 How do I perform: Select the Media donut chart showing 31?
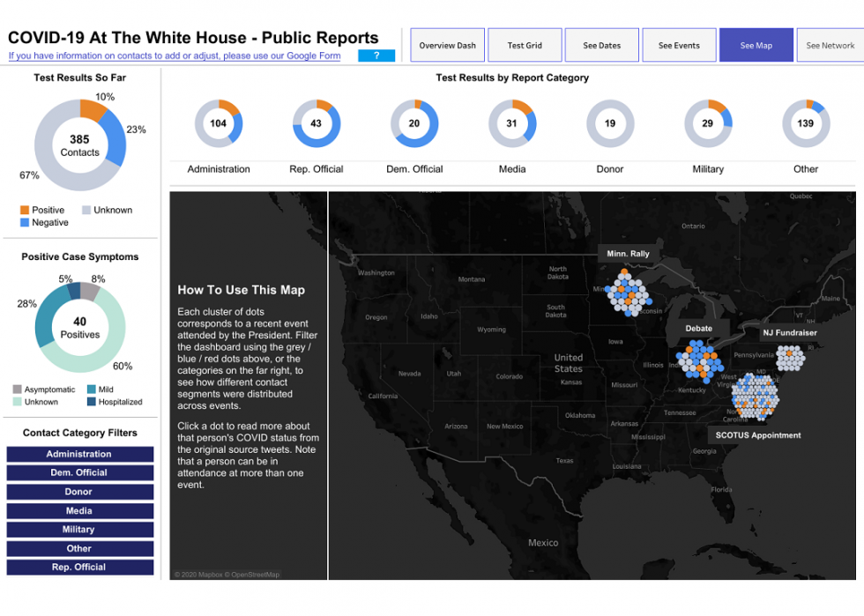(512, 123)
